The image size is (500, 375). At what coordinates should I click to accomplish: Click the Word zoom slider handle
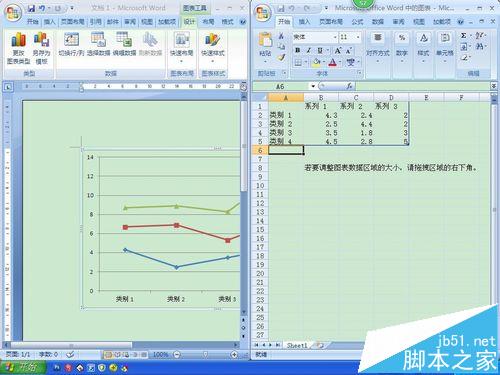[x=206, y=354]
